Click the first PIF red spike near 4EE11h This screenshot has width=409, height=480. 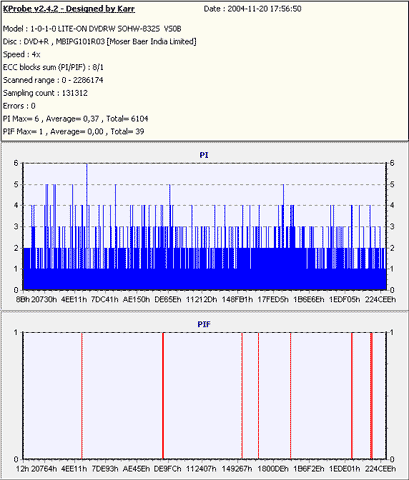pos(82,396)
